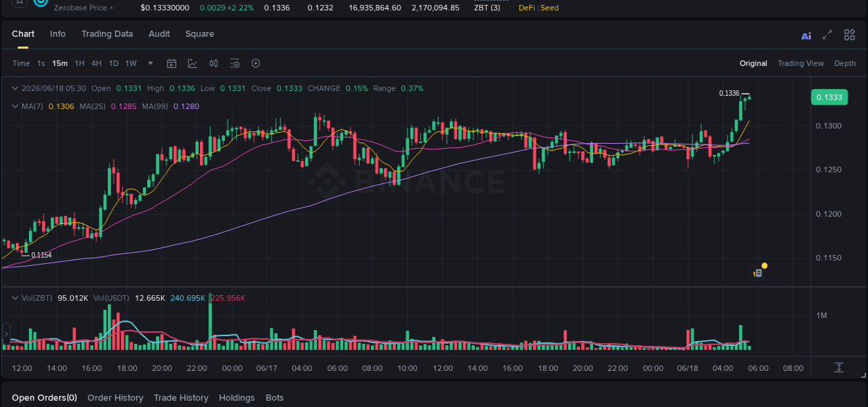Click the note icon with yellow dot
Screen dimensions: 868x407
[x=759, y=272]
